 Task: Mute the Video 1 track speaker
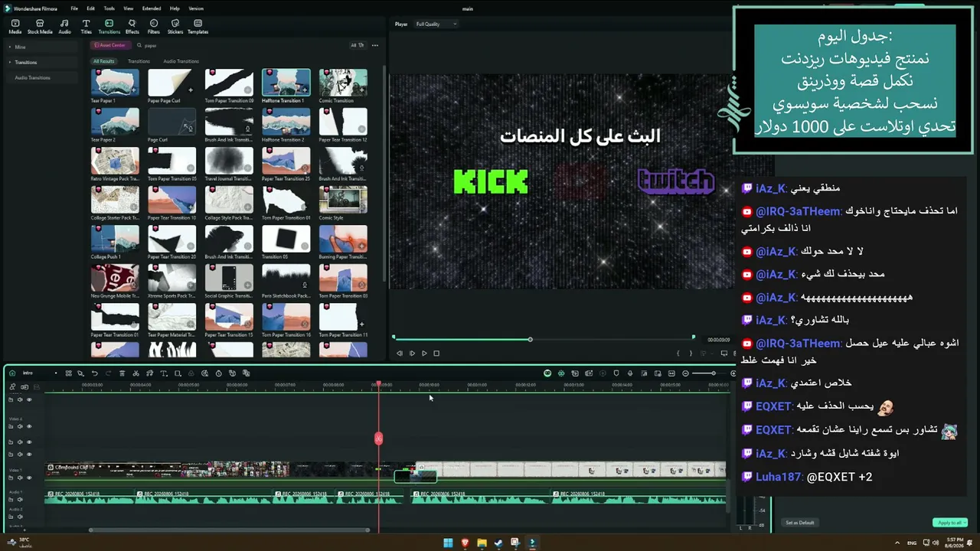coord(20,478)
